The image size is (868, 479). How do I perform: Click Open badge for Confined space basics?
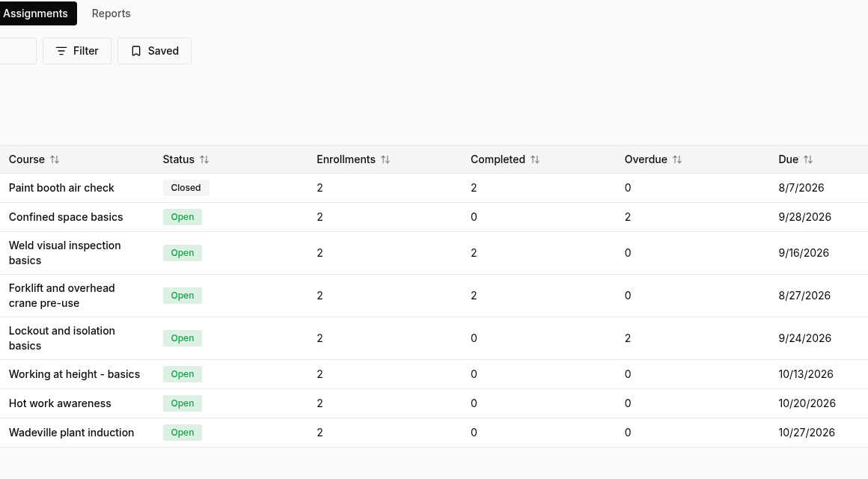(x=182, y=217)
